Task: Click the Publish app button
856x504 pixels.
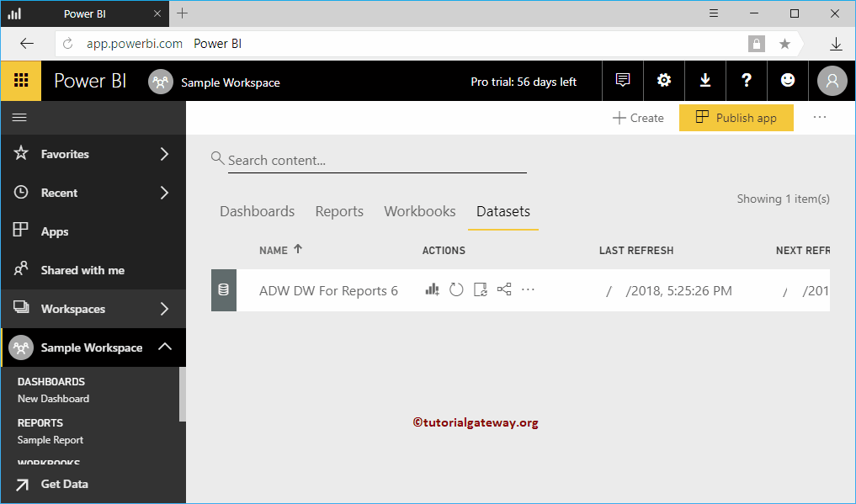Action: point(736,118)
